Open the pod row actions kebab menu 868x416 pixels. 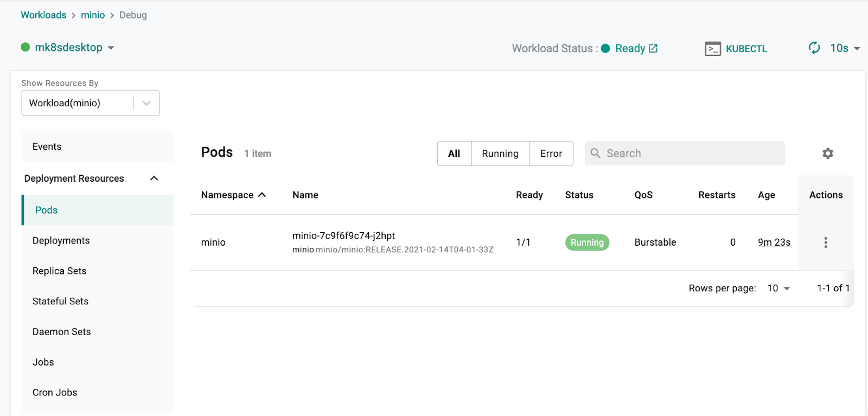coord(826,242)
